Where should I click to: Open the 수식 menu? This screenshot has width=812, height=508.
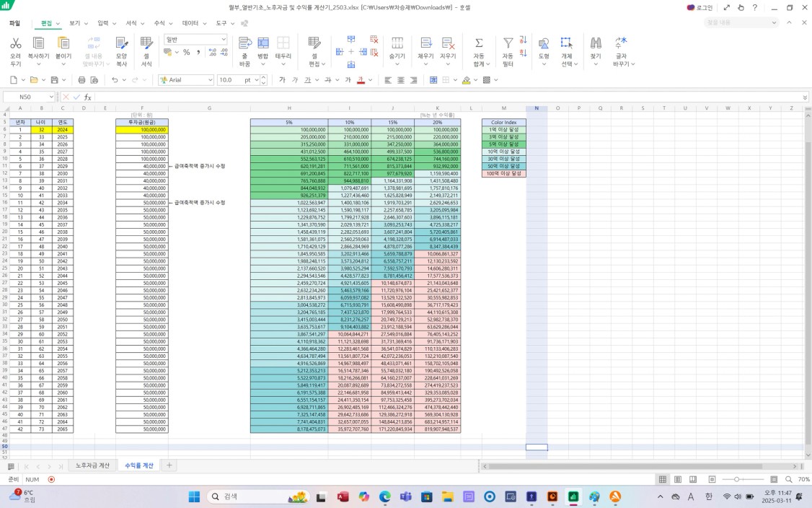[x=159, y=23]
